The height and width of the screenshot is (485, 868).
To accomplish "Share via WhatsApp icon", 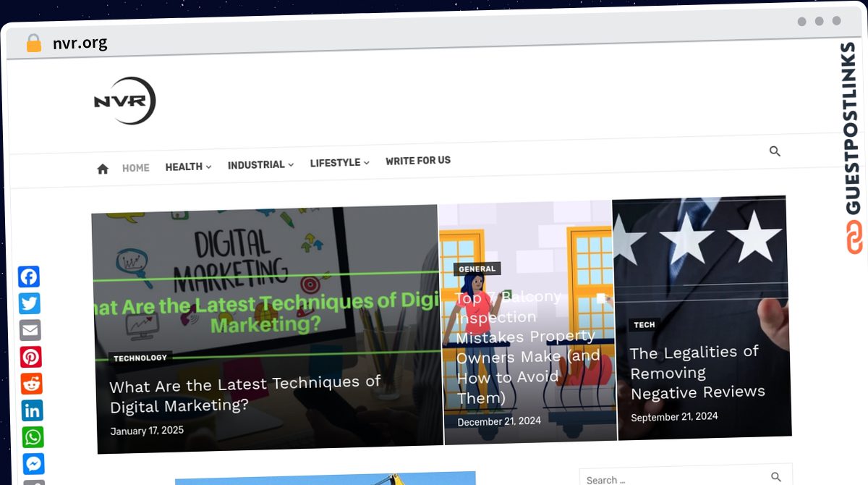I will pos(33,437).
